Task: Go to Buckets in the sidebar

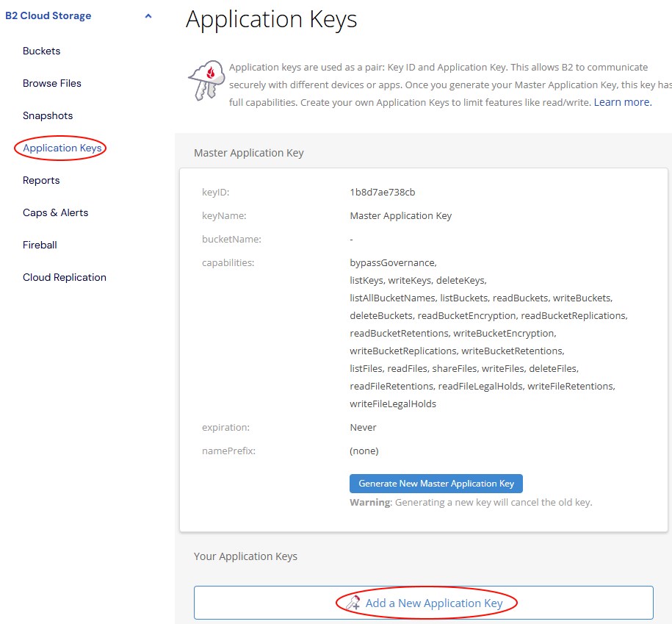Action: click(42, 51)
